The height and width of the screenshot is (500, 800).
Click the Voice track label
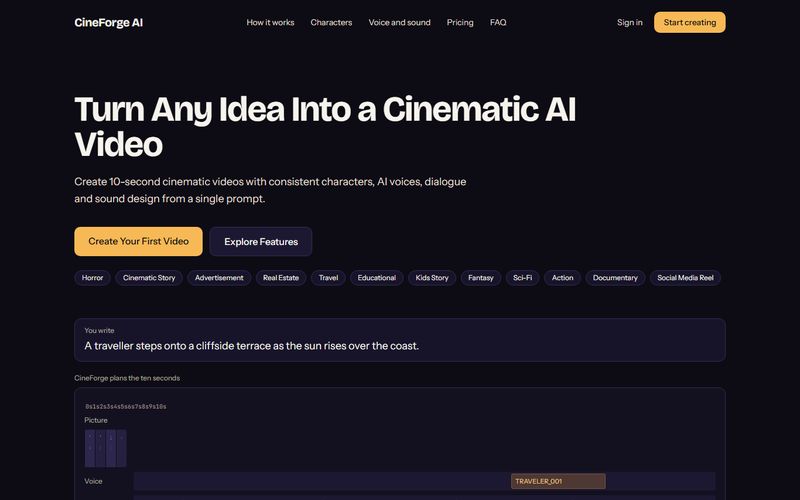[93, 481]
